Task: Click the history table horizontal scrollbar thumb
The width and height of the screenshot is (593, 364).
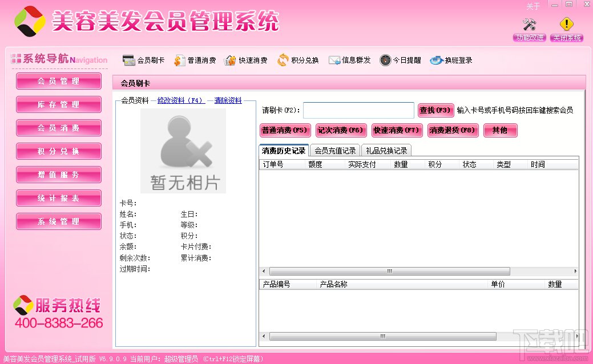Action: tap(390, 272)
